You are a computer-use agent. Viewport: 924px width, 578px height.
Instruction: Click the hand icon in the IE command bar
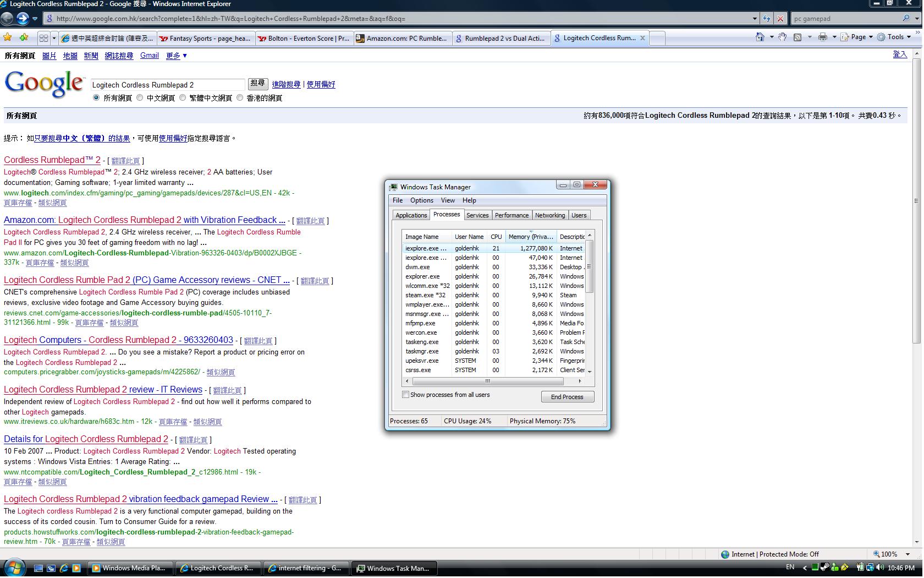pyautogui.click(x=782, y=36)
